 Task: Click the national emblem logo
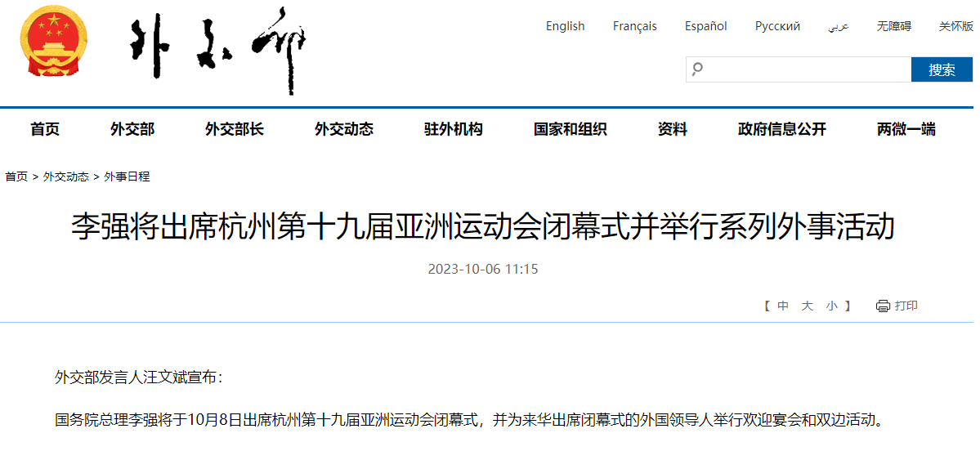click(x=53, y=42)
